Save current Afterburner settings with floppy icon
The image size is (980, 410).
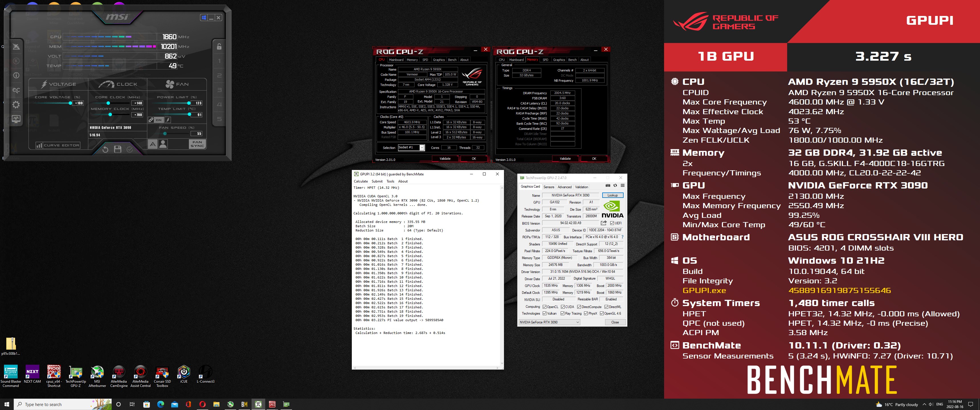tap(118, 149)
